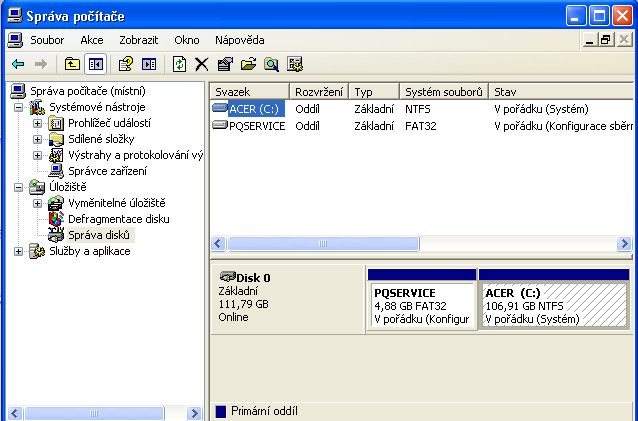Screen dimensions: 638x421
Task: Click the forward arrow toolbar button
Action: 41,64
